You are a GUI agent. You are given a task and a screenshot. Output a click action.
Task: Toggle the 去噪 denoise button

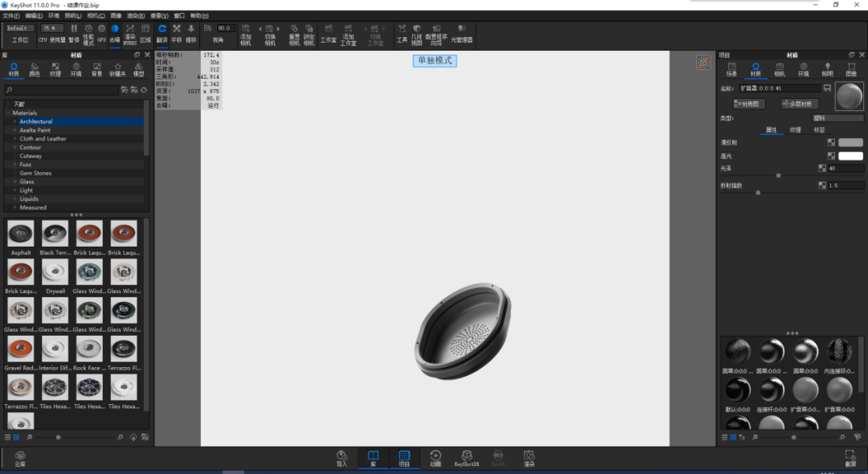tap(115, 33)
